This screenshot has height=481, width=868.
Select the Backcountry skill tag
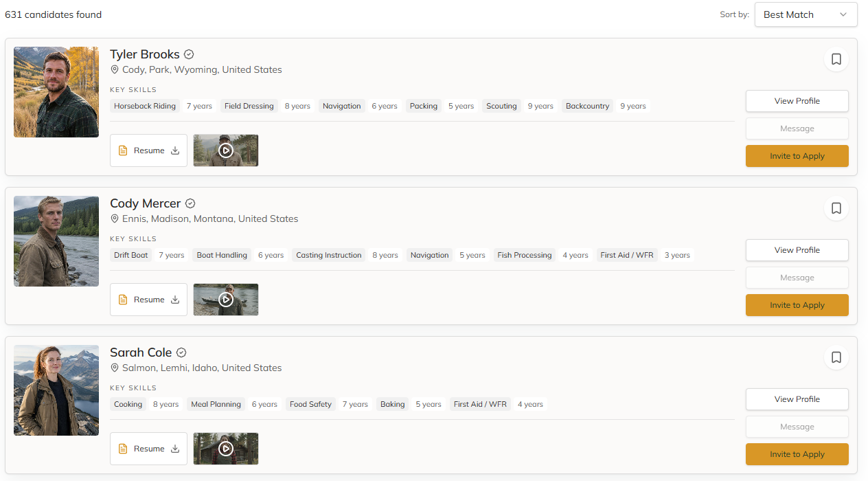click(588, 106)
